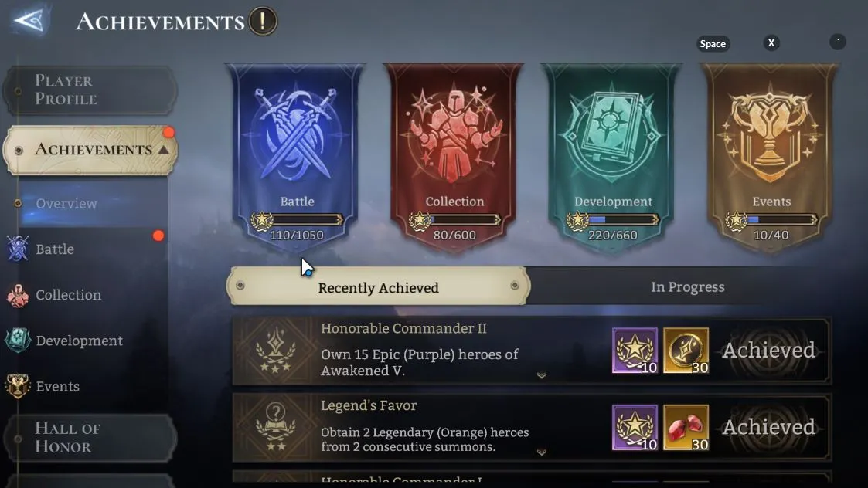Click Honorable Commander II purple star reward
Image resolution: width=868 pixels, height=488 pixels.
tap(635, 351)
